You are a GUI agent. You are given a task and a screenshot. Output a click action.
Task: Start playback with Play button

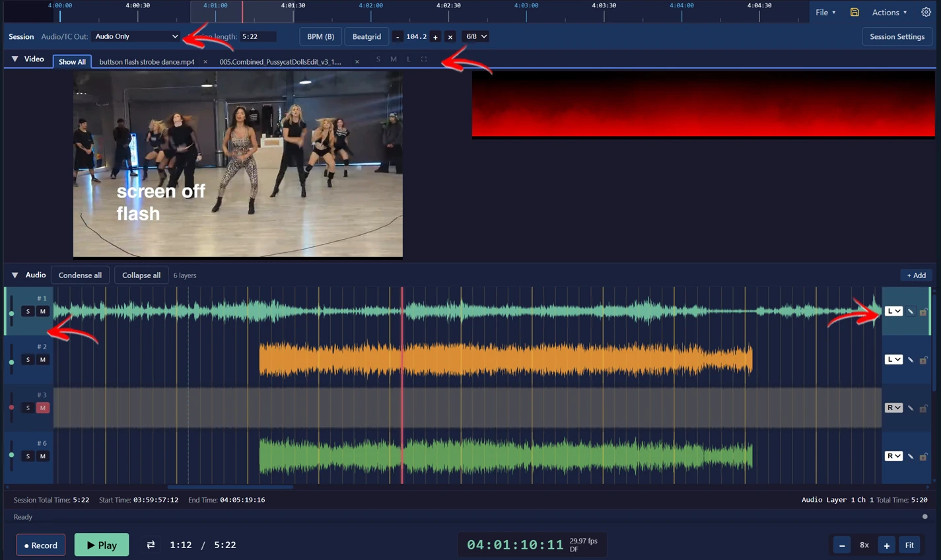(x=102, y=545)
